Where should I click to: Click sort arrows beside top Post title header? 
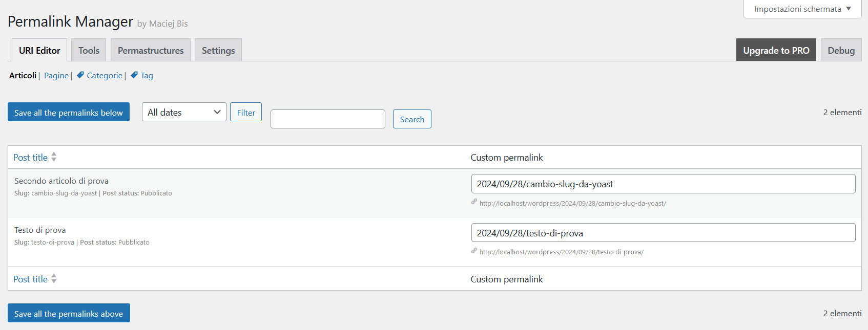coord(54,157)
